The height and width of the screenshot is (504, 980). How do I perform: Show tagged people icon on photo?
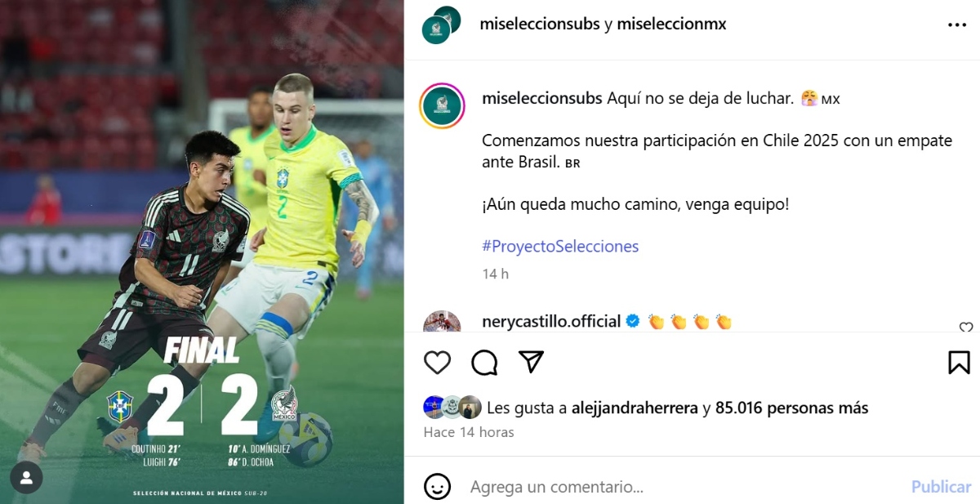pyautogui.click(x=26, y=478)
